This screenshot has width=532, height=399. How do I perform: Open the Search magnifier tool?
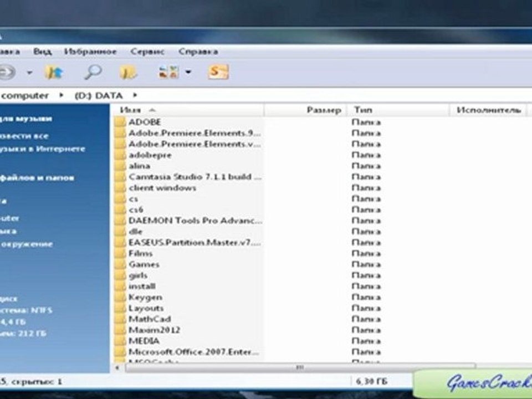(x=93, y=72)
